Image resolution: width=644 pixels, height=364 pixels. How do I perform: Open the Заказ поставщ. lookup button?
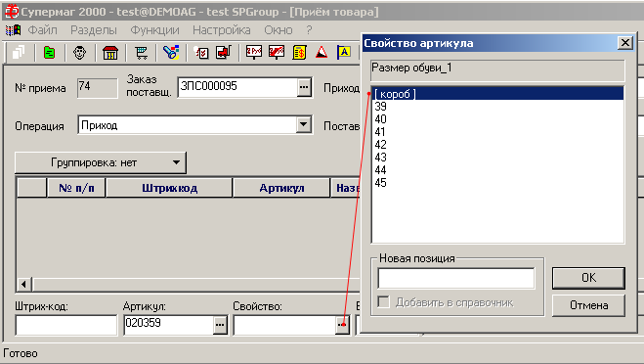coord(304,87)
